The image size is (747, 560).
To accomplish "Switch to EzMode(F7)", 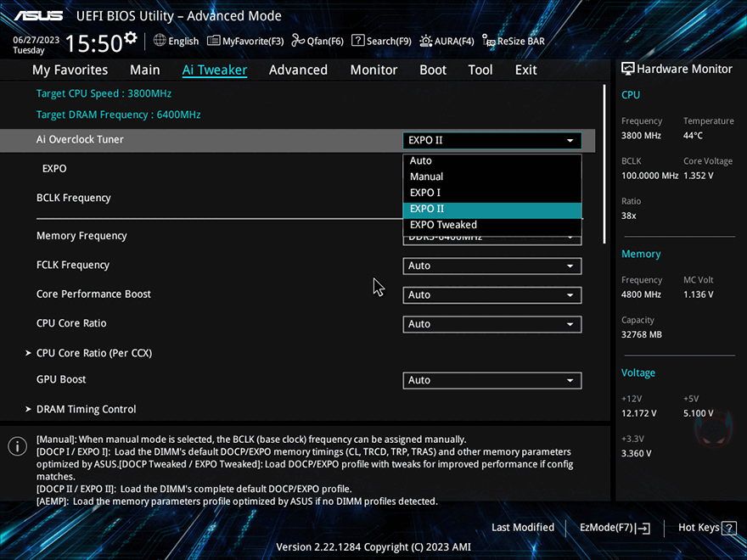I will (x=615, y=528).
